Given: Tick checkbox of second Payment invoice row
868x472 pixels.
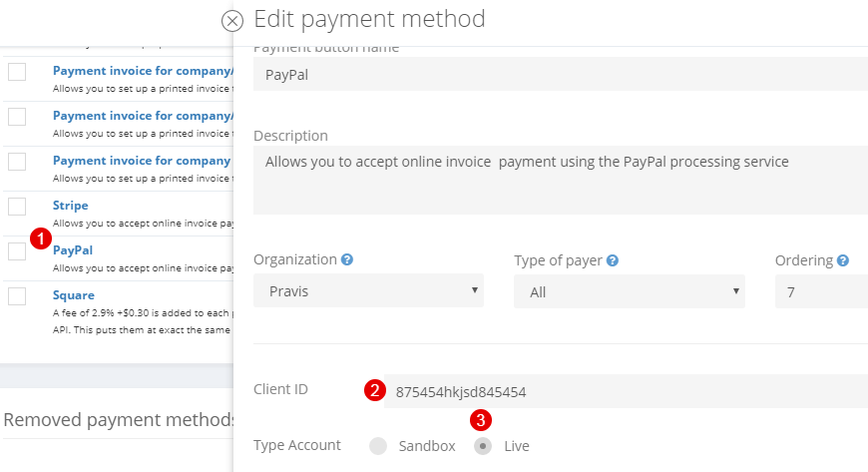Looking at the screenshot, I should tap(17, 117).
